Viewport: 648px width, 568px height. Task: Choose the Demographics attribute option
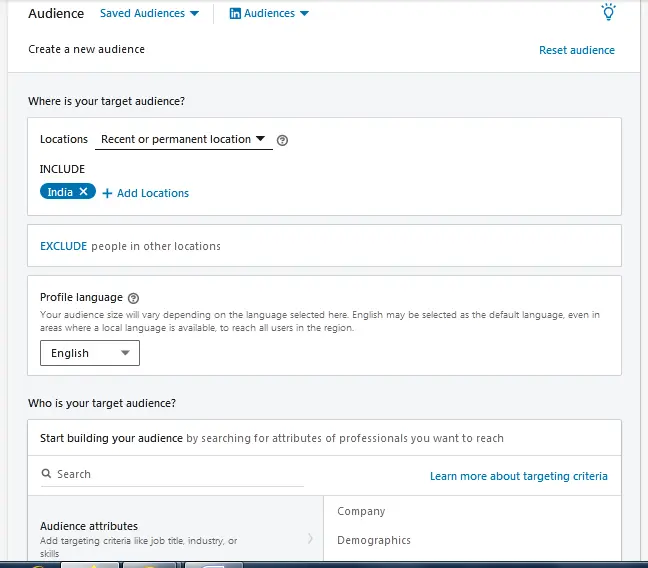click(374, 540)
